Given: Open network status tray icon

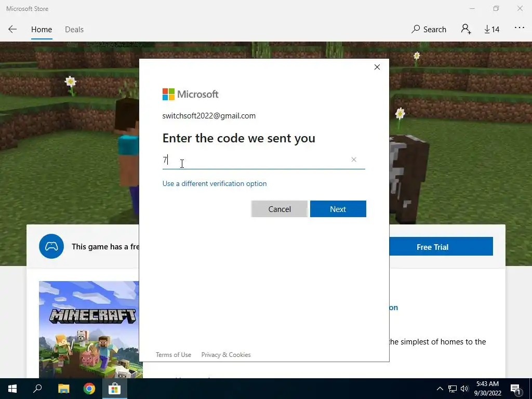Looking at the screenshot, I should [x=453, y=389].
